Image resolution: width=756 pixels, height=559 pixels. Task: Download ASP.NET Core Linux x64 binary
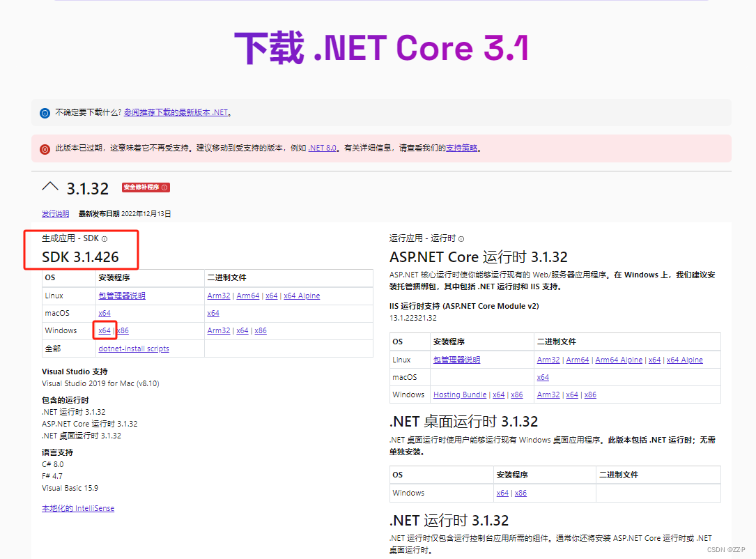click(655, 360)
